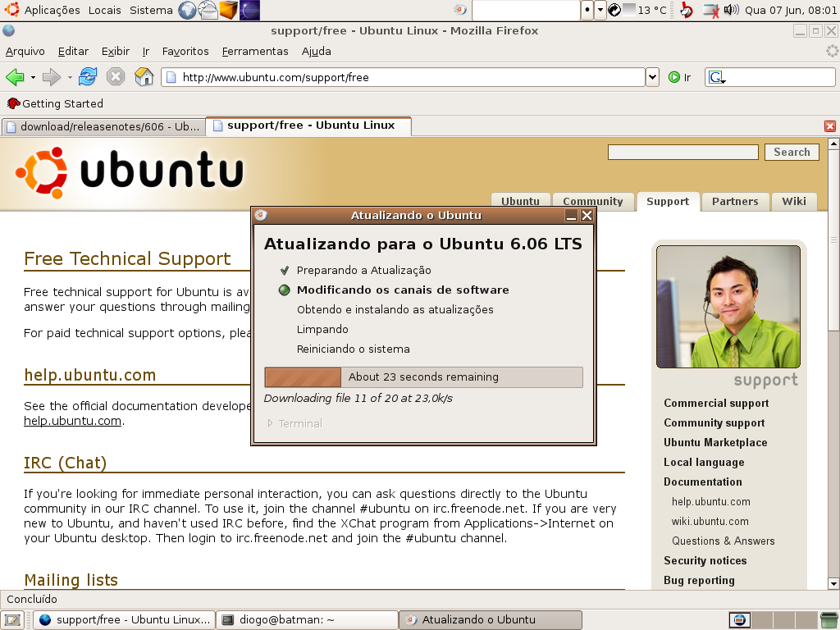Close the current Firefox tab with the red X
Viewport: 840px width, 630px height.
coord(830,126)
